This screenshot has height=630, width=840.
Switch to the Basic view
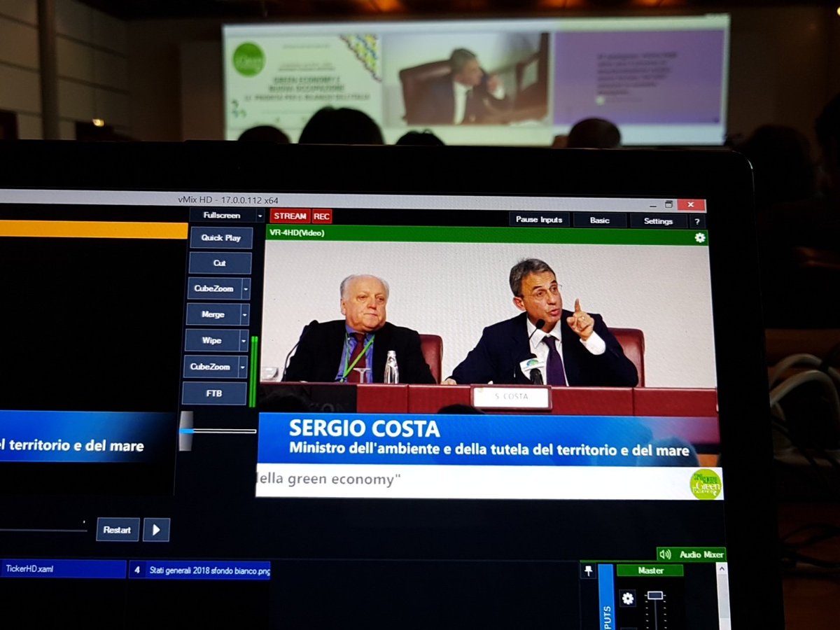[599, 220]
